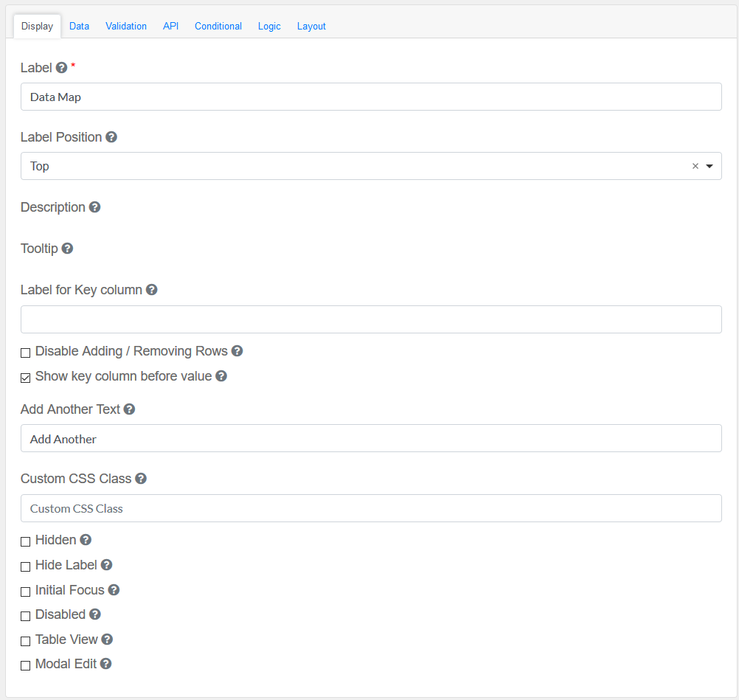Click help icon beside Label Position
The image size is (739, 700).
click(111, 137)
